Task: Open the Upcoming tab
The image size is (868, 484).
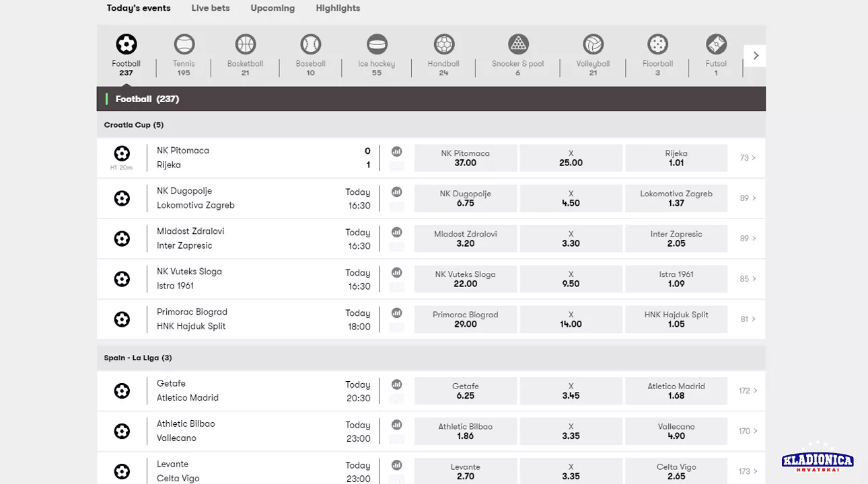Action: click(273, 8)
